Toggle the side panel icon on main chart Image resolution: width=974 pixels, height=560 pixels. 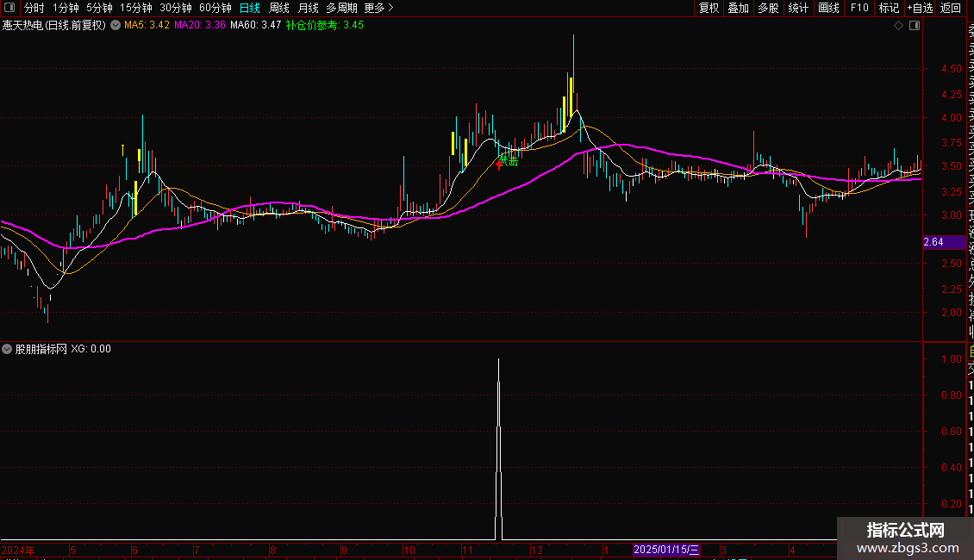click(915, 25)
